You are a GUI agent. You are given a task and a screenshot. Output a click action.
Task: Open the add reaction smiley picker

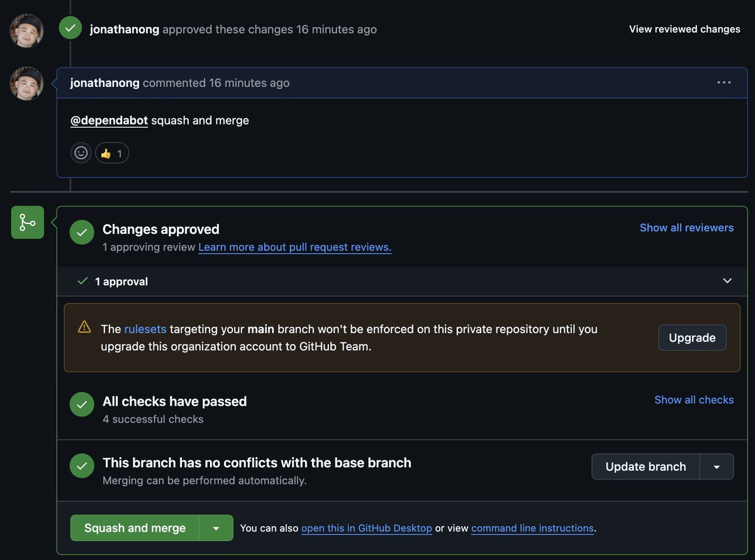(x=81, y=153)
